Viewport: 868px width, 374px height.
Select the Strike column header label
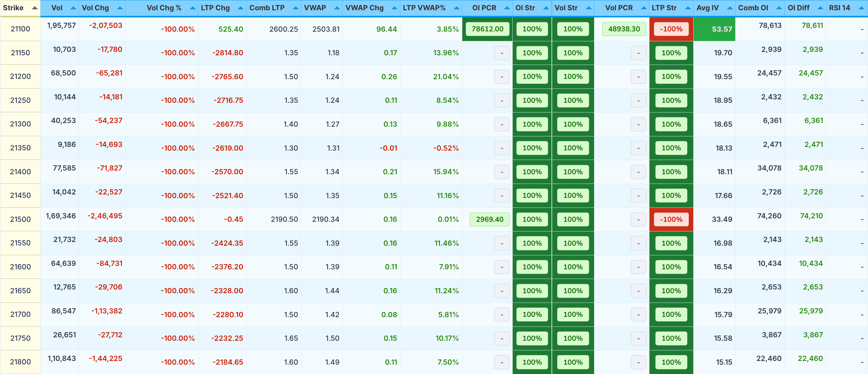coord(13,8)
